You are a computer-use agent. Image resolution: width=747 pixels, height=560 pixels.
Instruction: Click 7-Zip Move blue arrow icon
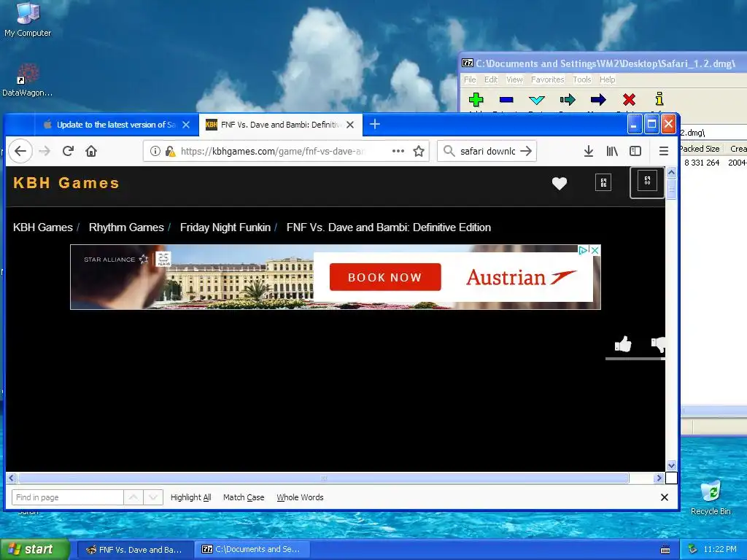pos(598,99)
